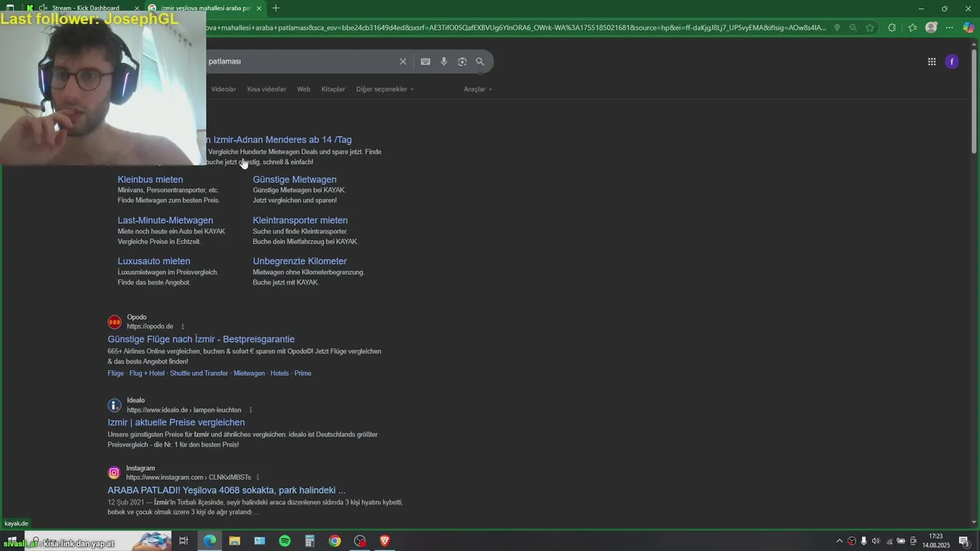The height and width of the screenshot is (551, 980).
Task: Open the Kleintransporter mieten link
Action: [300, 220]
